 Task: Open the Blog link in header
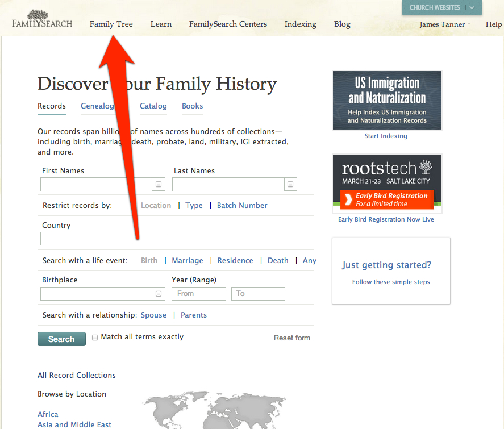coord(342,24)
